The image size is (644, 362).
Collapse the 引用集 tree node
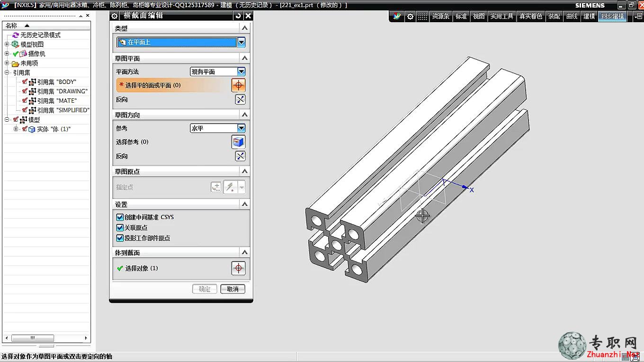click(7, 72)
